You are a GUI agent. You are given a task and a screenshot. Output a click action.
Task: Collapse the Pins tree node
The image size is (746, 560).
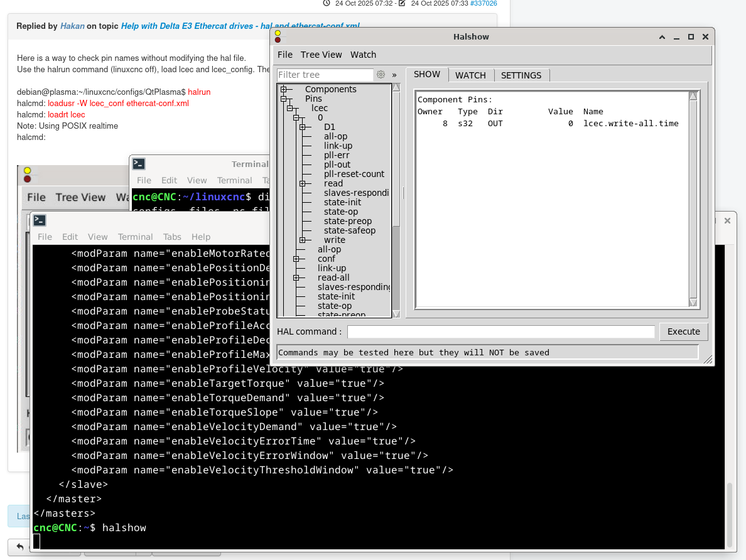[284, 99]
